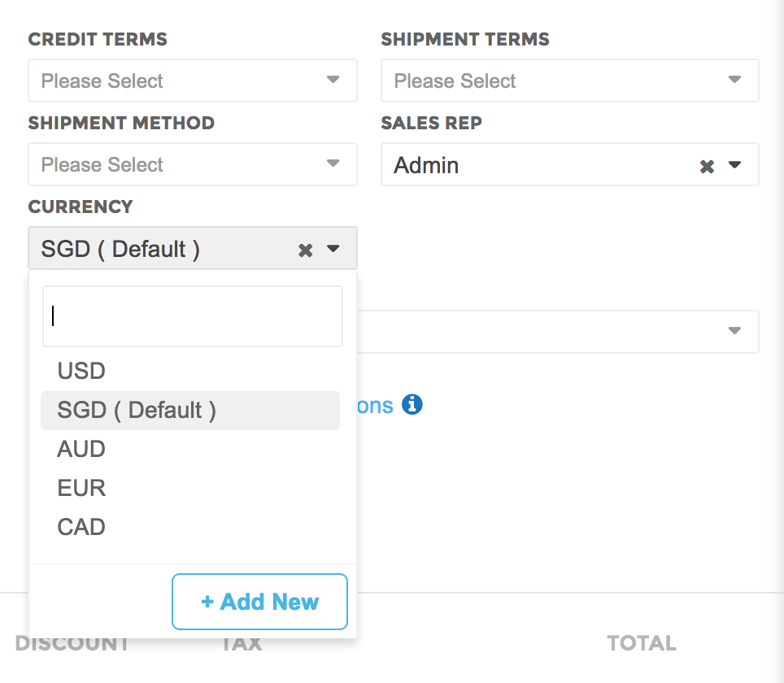Expand the Shipment Terms dropdown arrow

734,80
